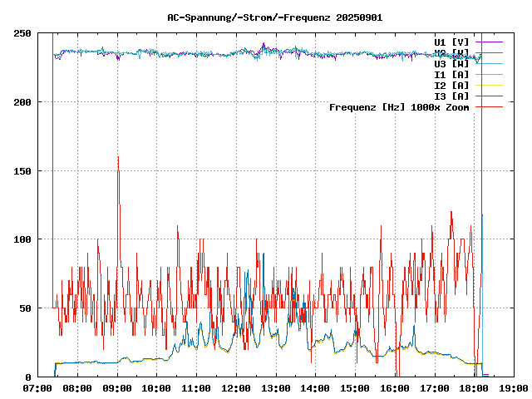Image resolution: width=532 pixels, height=399 pixels.
Task: Select the Frequenz [Hz] 1000x Zoom legend label
Action: point(399,107)
